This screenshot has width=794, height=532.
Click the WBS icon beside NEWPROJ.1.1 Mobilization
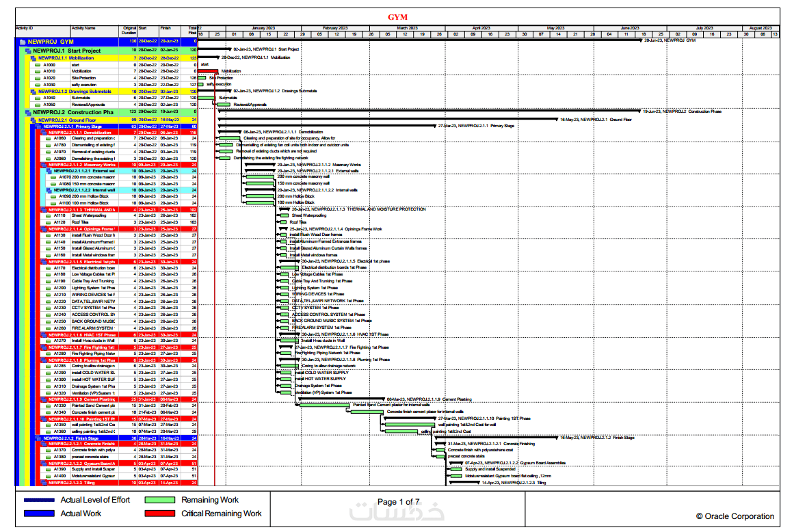33,58
